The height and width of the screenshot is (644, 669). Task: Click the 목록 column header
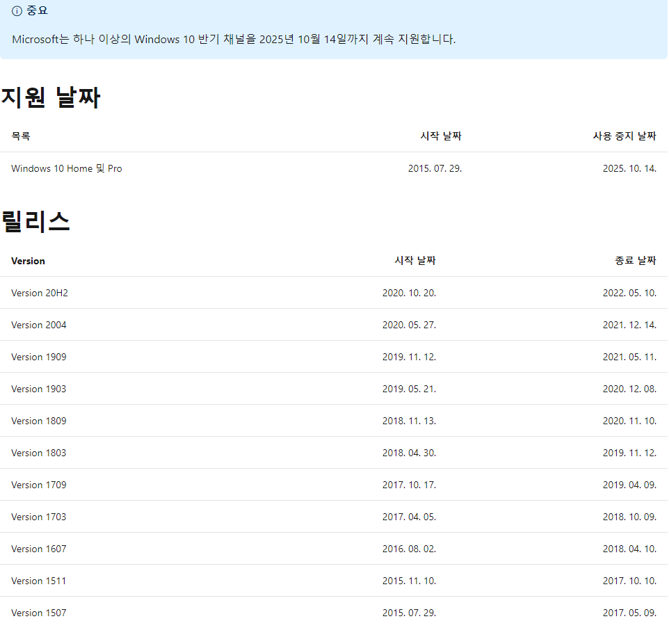click(x=20, y=136)
